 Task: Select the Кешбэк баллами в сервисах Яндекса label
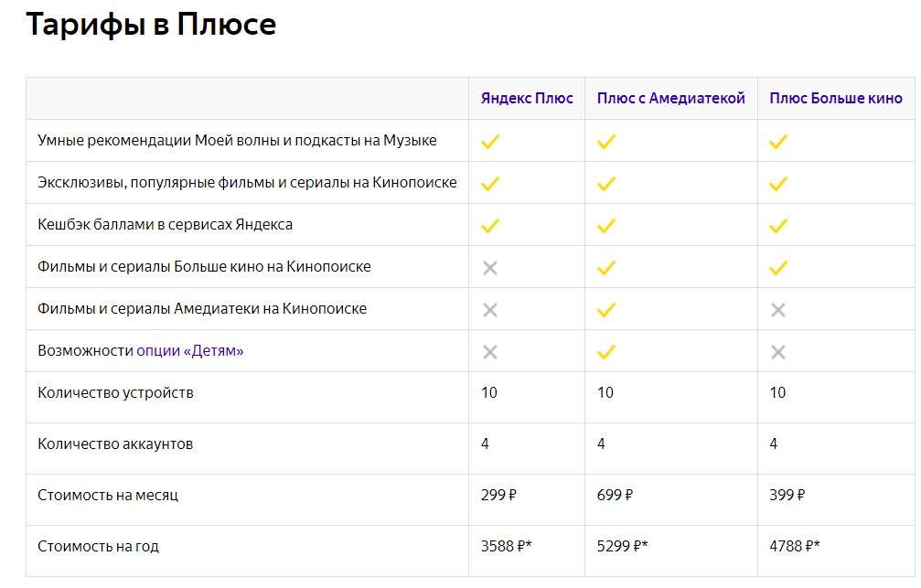pyautogui.click(x=165, y=224)
